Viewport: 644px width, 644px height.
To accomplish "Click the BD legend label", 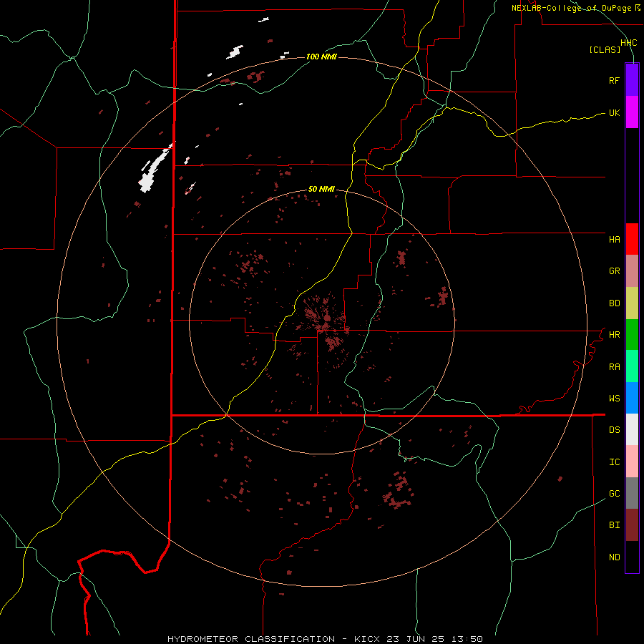I will click(614, 303).
